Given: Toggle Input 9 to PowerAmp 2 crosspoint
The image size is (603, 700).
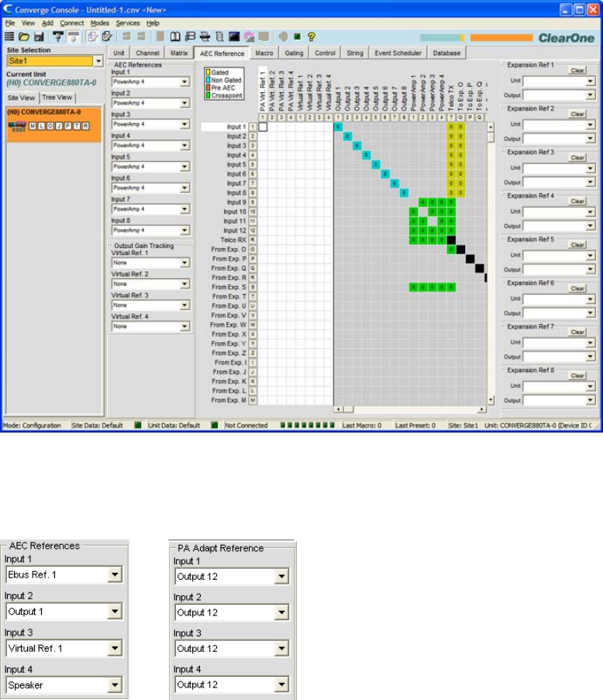Looking at the screenshot, I should [422, 202].
